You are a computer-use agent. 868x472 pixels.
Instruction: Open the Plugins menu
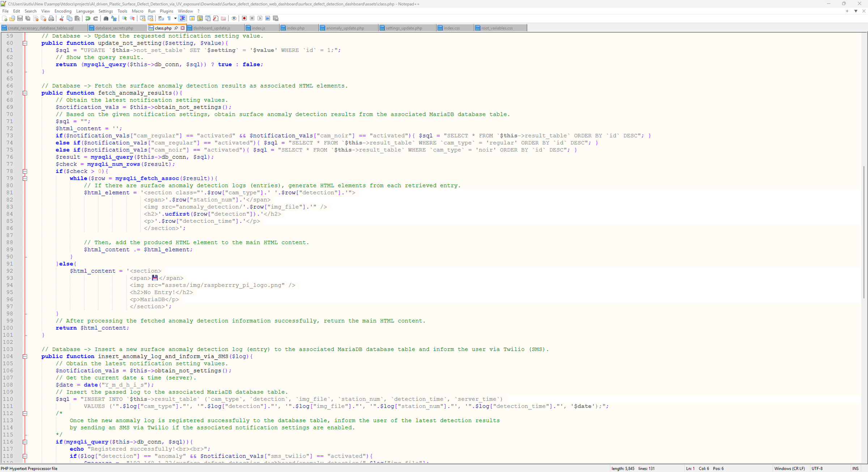[167, 11]
